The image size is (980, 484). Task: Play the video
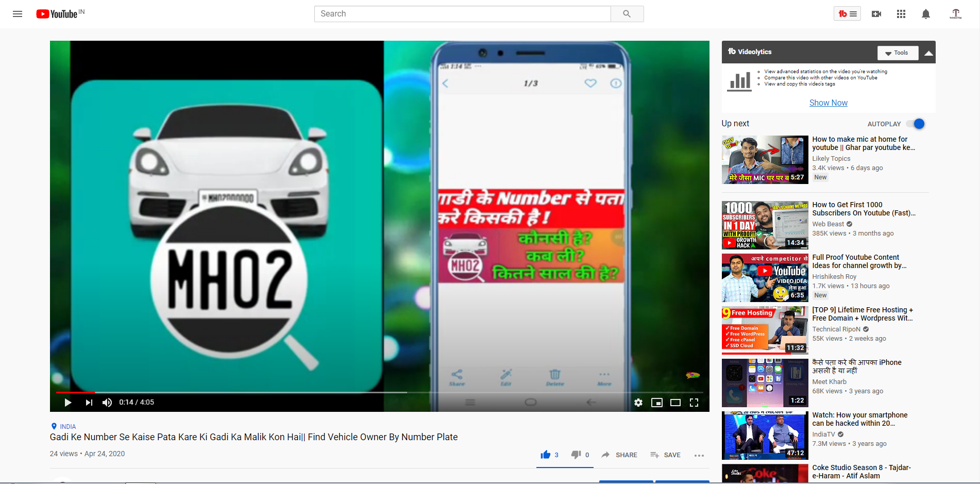(67, 403)
